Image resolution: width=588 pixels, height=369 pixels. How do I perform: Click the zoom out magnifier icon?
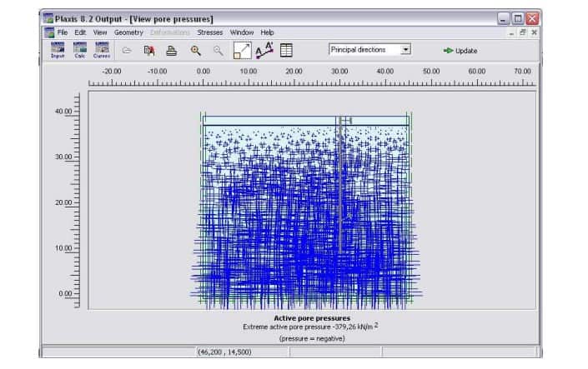[x=218, y=51]
